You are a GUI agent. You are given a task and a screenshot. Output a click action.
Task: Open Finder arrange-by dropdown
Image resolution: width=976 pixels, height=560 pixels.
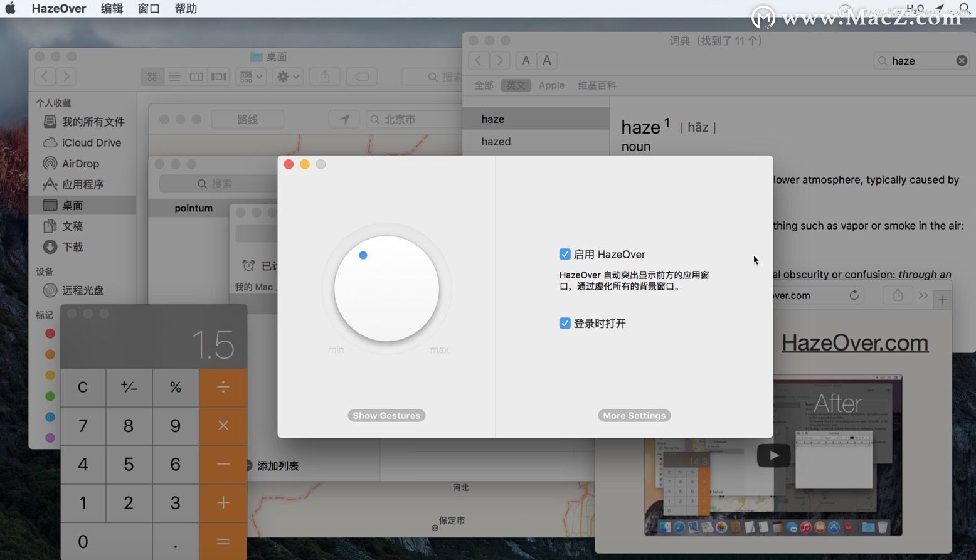(251, 77)
